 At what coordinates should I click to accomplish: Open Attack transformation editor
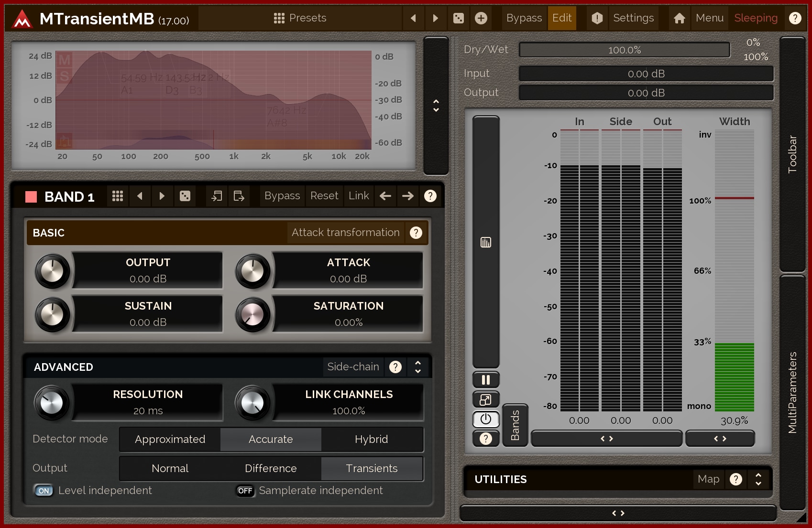345,233
